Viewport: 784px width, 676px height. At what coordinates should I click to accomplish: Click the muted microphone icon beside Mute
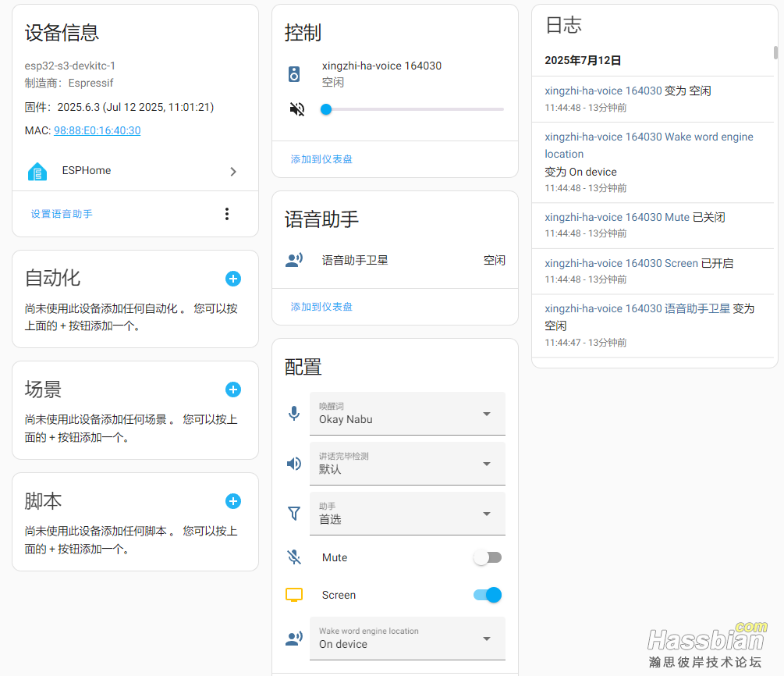(294, 557)
